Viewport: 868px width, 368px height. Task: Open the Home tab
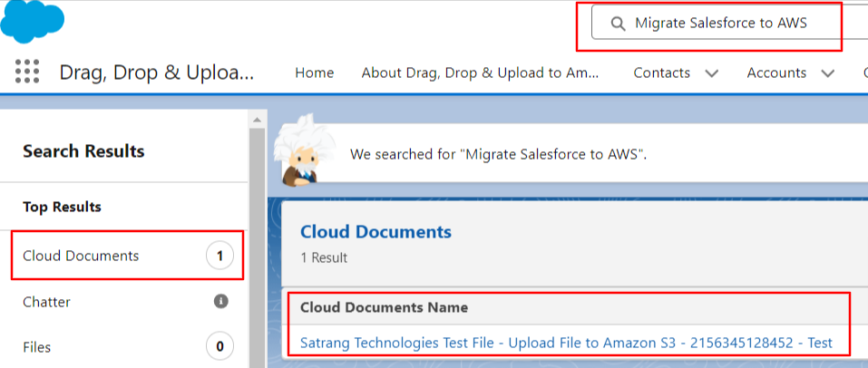click(315, 73)
